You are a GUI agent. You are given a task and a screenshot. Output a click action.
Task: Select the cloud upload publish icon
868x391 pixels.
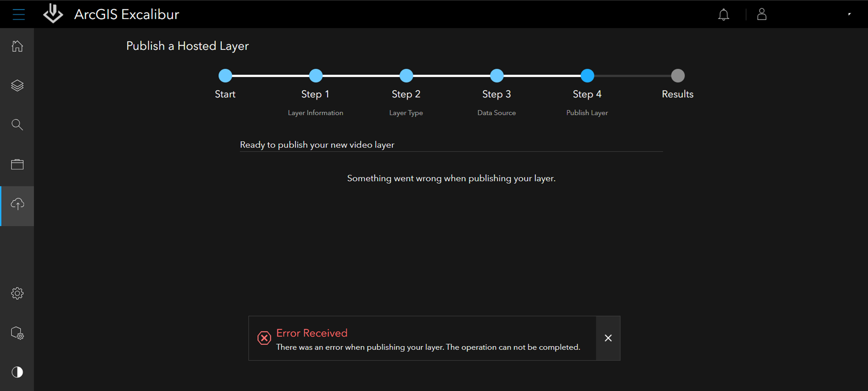coord(17,205)
